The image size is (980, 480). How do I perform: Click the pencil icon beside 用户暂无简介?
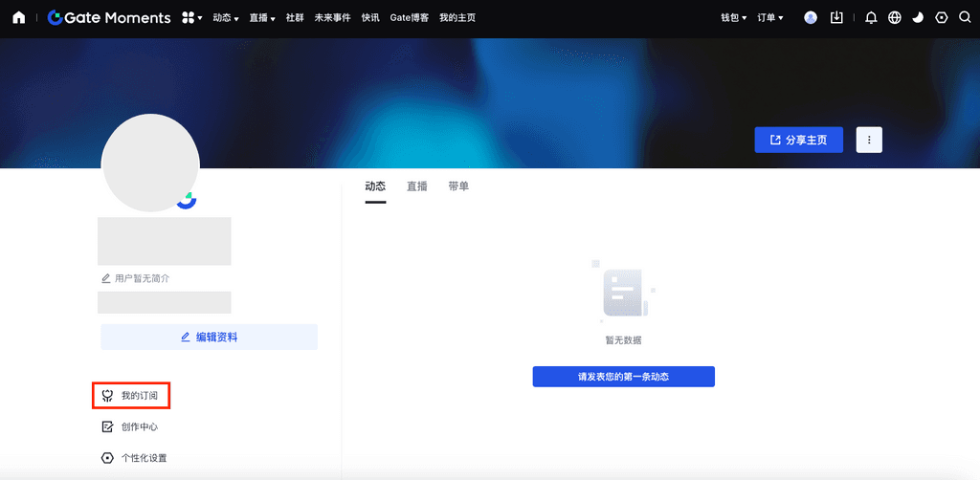(x=106, y=278)
